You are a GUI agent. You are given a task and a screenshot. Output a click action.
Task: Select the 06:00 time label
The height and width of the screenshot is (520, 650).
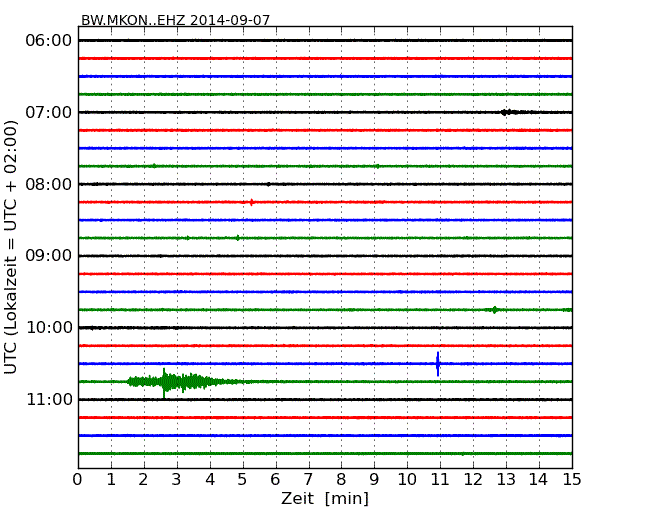pyautogui.click(x=49, y=41)
